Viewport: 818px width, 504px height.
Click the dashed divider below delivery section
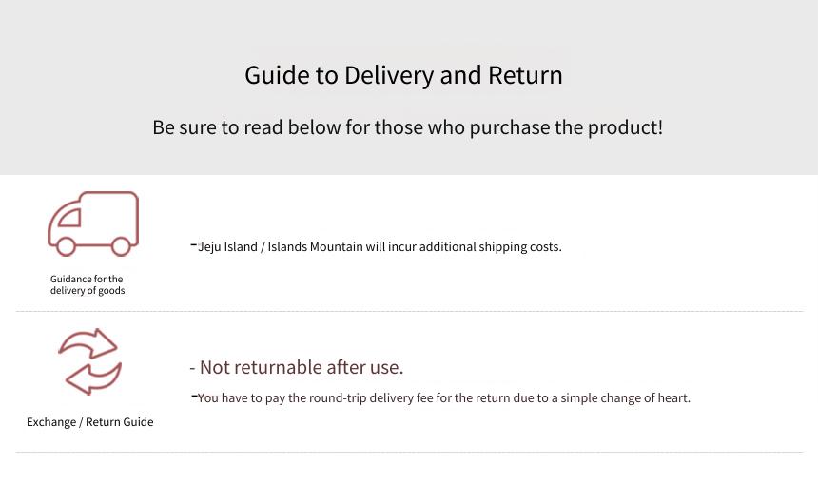(x=409, y=312)
